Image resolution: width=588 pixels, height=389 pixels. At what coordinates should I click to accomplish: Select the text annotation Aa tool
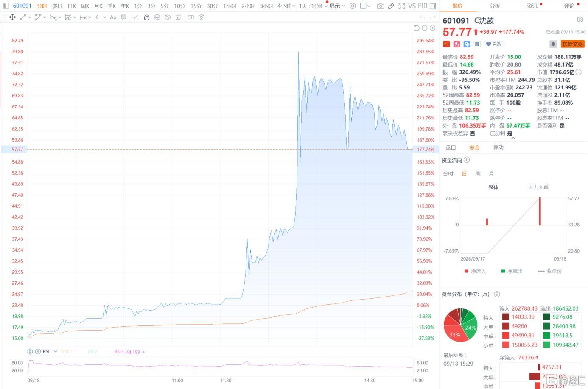[113, 17]
